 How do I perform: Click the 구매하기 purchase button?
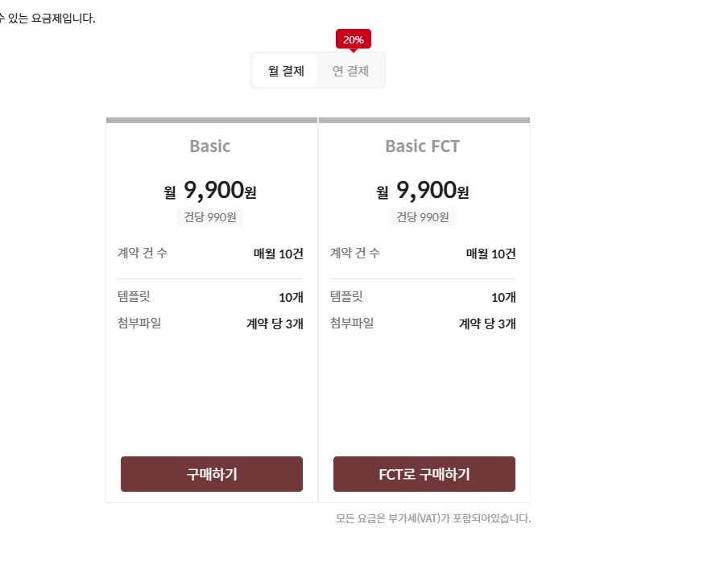coord(211,474)
